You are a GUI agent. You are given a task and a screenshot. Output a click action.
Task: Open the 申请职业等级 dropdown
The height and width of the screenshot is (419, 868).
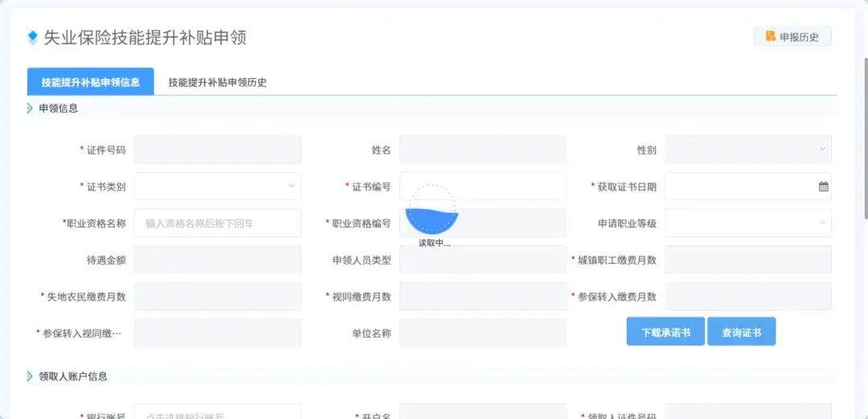point(748,223)
